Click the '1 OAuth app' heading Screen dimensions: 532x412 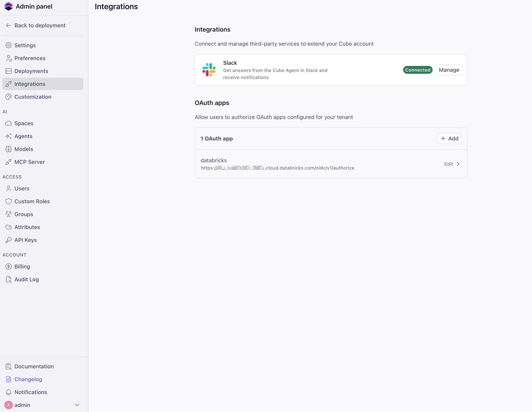pos(217,139)
